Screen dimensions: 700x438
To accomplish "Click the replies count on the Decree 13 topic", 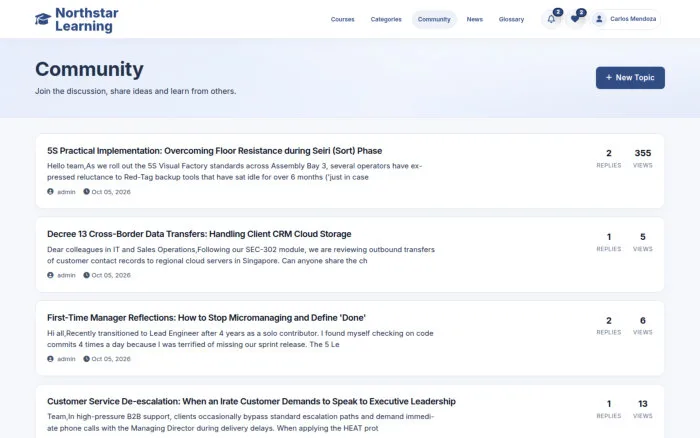I will coord(609,237).
